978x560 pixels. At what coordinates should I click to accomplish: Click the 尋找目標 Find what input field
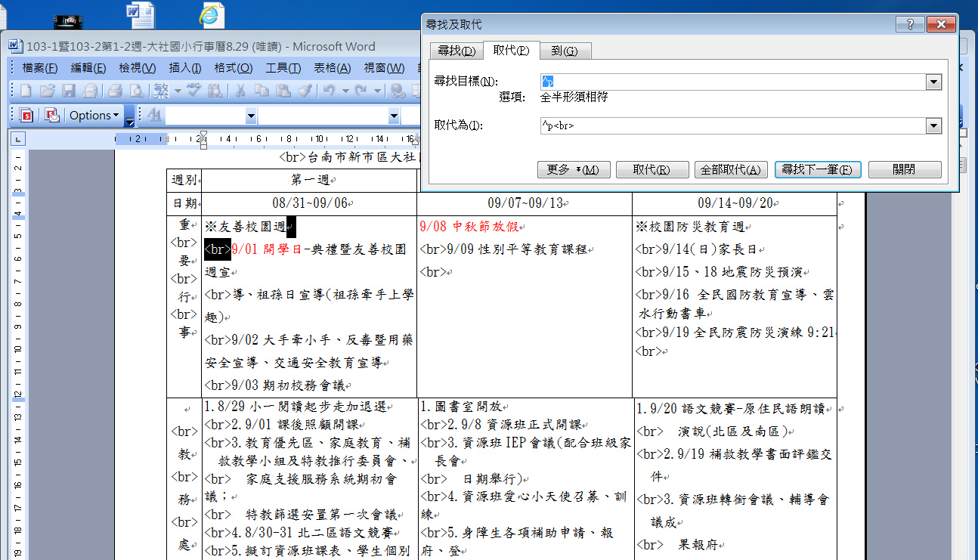(x=732, y=82)
